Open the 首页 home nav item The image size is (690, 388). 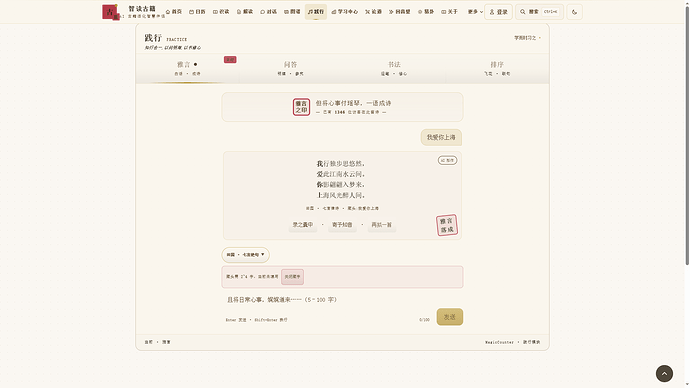point(174,12)
